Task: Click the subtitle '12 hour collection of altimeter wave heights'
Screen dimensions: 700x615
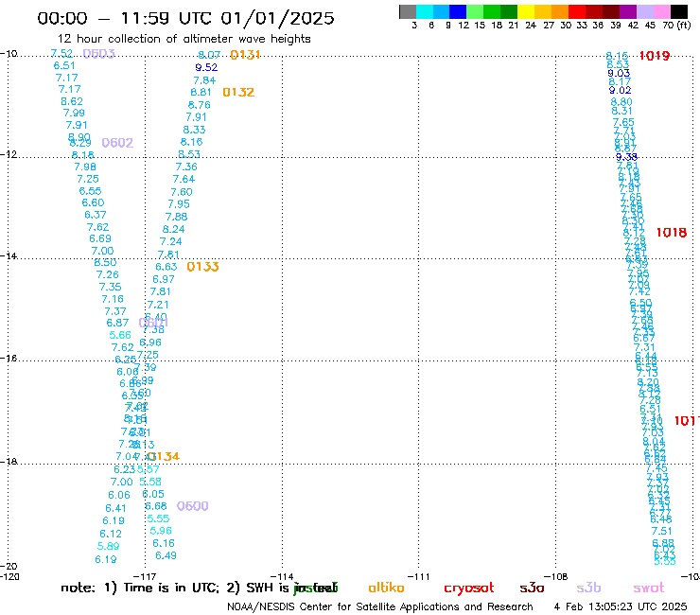Action: click(184, 39)
